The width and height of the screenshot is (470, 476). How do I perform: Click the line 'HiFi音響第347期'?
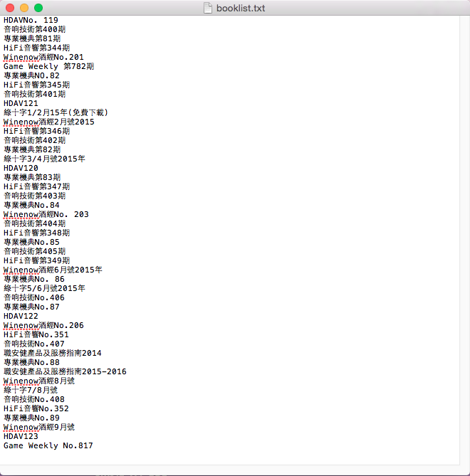coord(37,186)
